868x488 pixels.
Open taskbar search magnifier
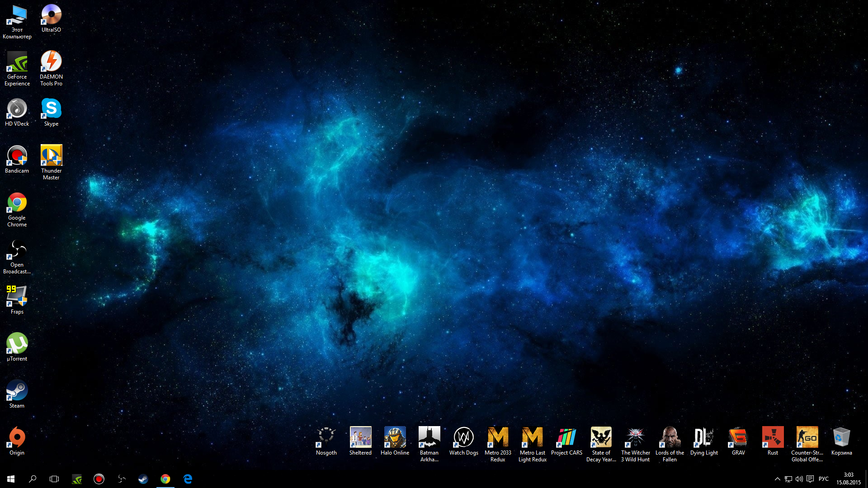pyautogui.click(x=33, y=479)
